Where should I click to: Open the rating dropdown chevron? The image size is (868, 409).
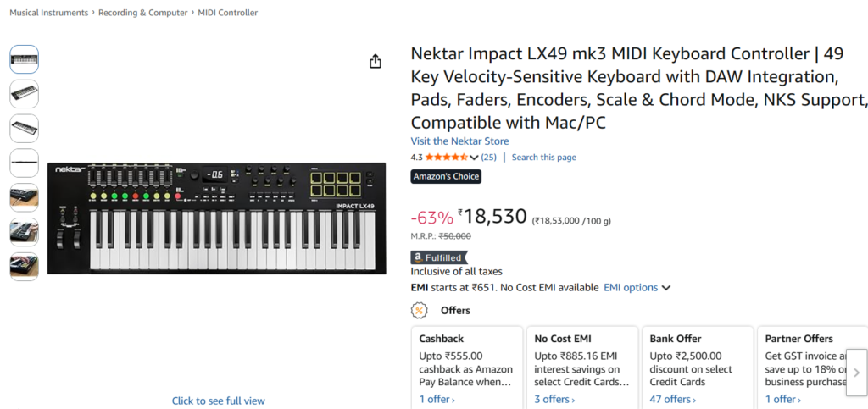click(x=474, y=158)
